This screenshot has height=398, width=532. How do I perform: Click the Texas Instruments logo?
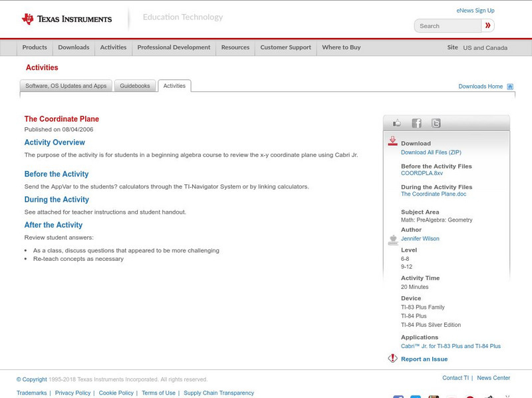(x=66, y=19)
